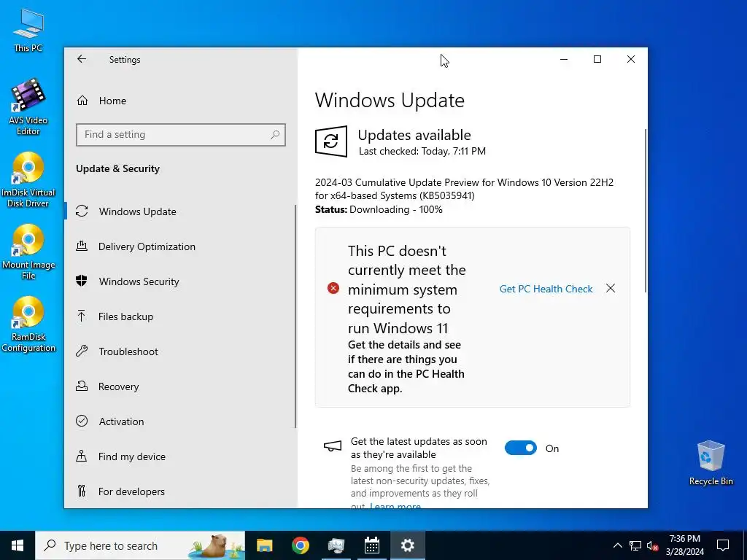
Task: Select Windows Update in the sidebar
Action: coord(137,211)
